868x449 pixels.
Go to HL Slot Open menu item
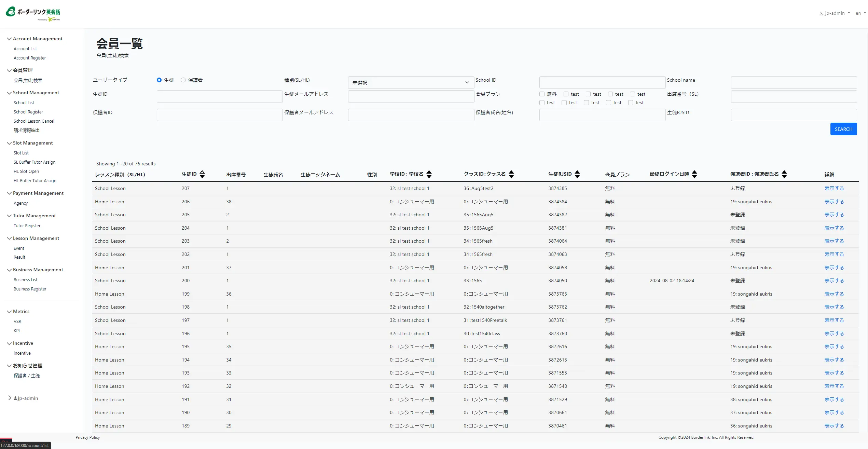coord(26,172)
